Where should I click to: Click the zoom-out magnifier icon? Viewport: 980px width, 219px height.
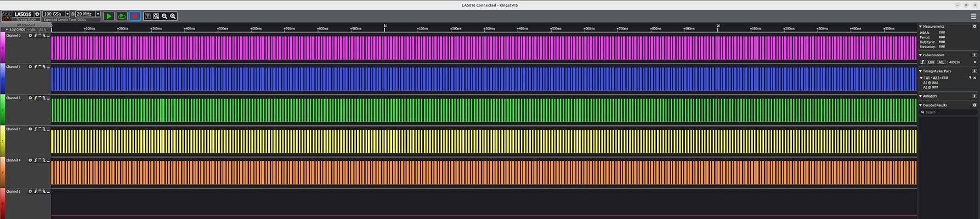click(x=165, y=16)
